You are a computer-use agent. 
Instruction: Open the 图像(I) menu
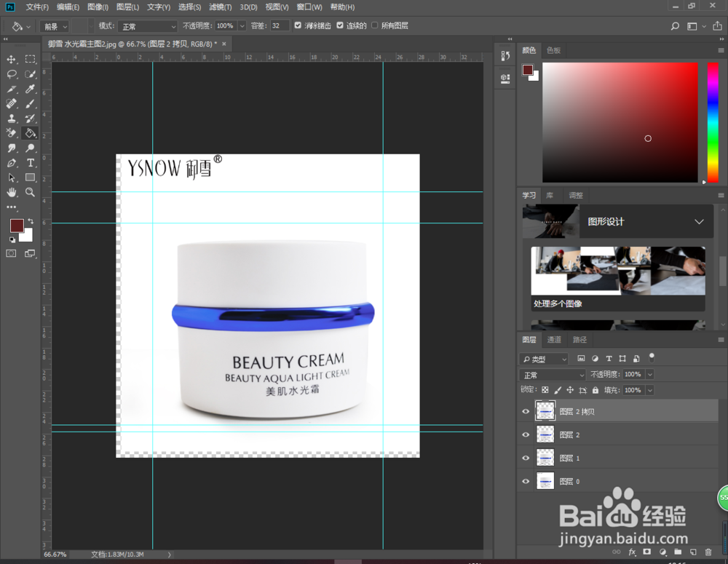(98, 7)
